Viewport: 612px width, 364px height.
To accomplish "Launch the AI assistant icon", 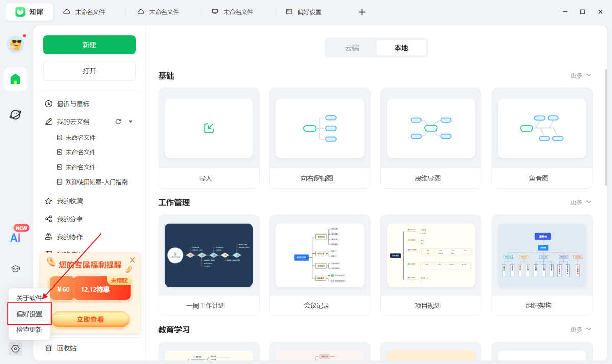I will pos(16,237).
